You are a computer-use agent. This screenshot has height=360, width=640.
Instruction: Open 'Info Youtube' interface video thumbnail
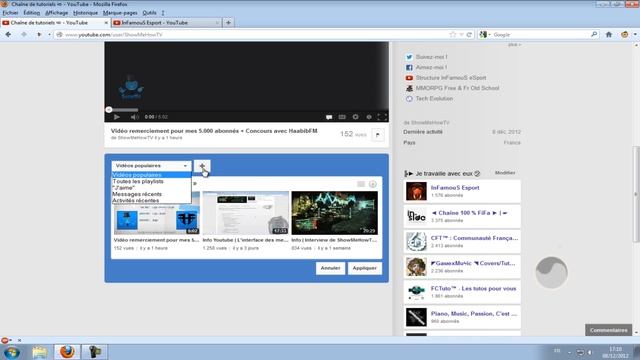tap(246, 213)
